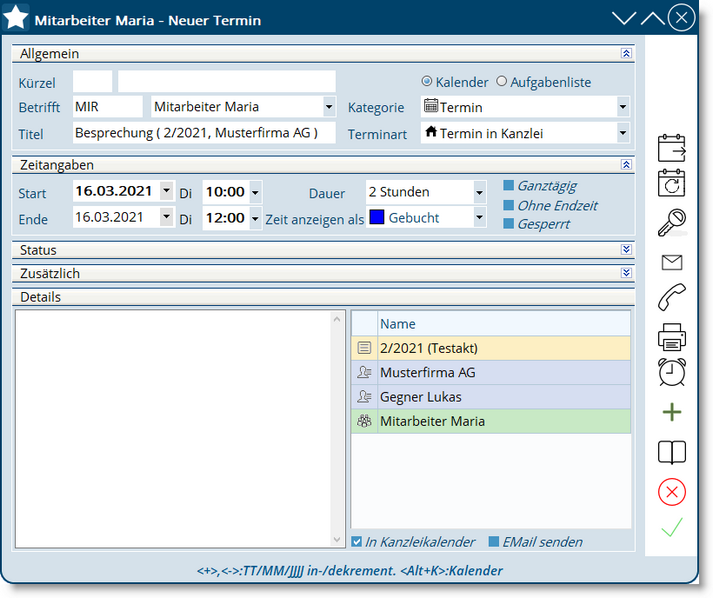Collapse the Zeitangaben section
The height and width of the screenshot is (598, 713).
point(626,164)
